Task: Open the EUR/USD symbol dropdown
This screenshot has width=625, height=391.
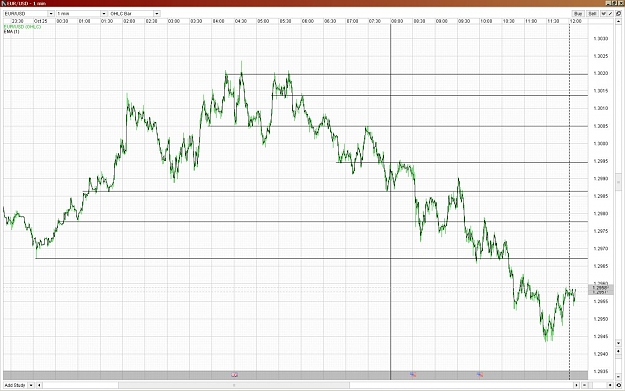Action: pyautogui.click(x=51, y=14)
